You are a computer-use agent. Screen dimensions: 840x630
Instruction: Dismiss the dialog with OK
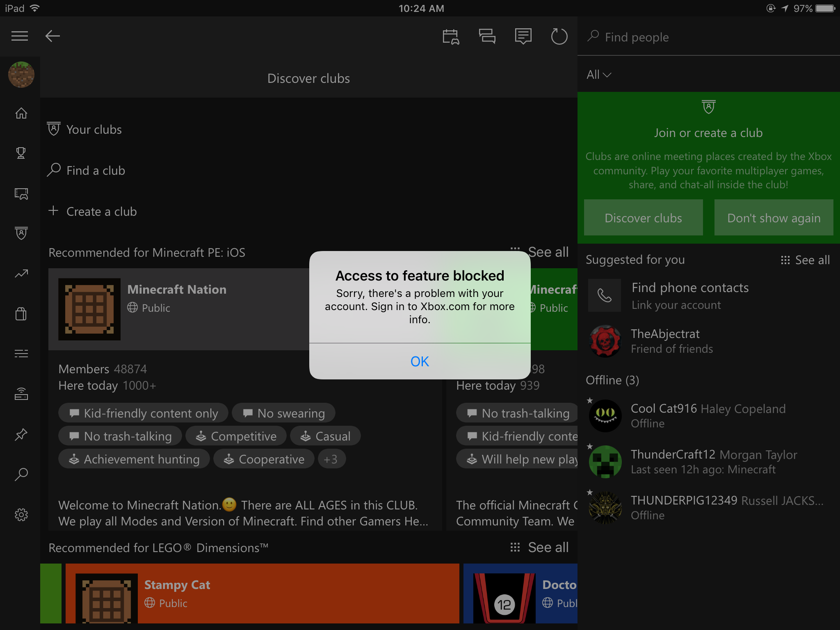pyautogui.click(x=420, y=361)
